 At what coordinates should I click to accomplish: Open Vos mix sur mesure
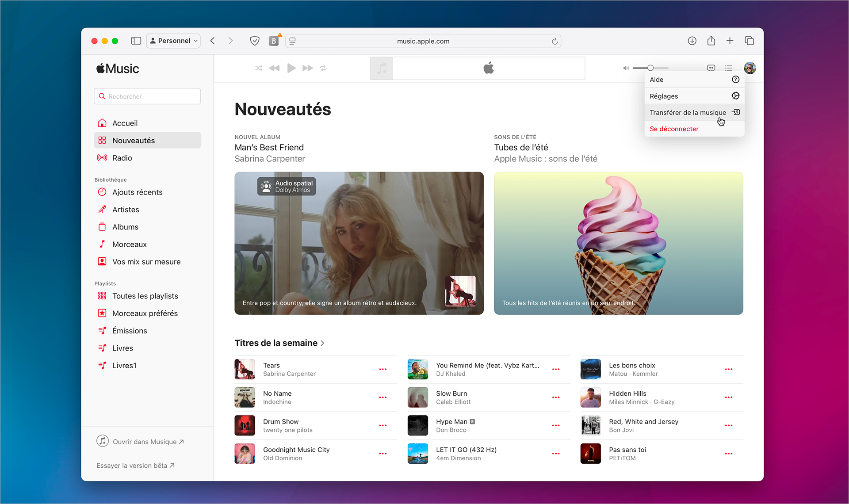click(x=147, y=262)
